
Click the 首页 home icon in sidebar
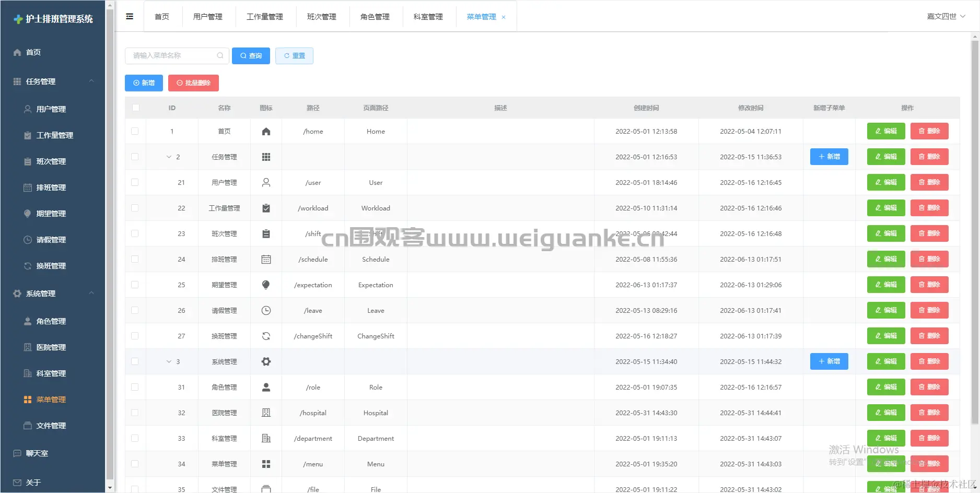click(x=17, y=52)
